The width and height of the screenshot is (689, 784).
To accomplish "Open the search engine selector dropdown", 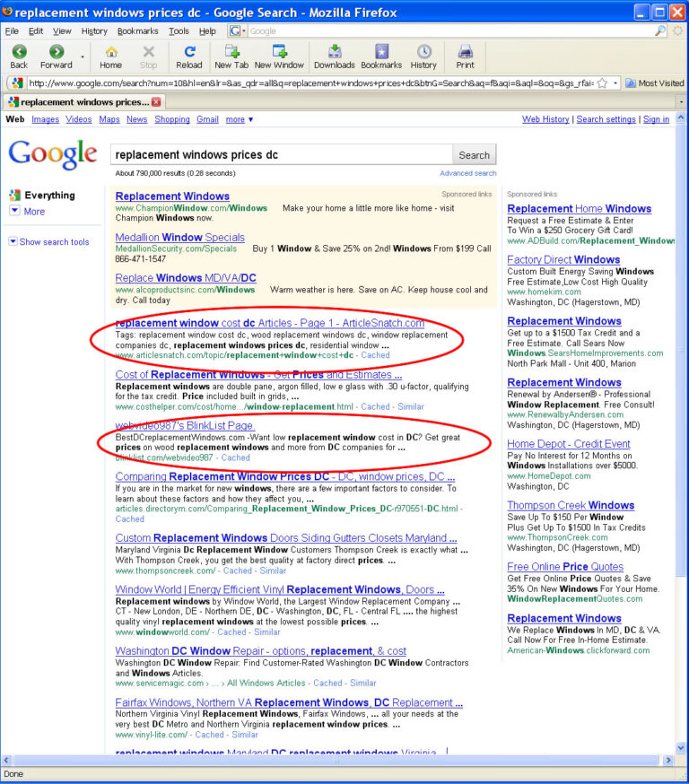I will pyautogui.click(x=238, y=31).
